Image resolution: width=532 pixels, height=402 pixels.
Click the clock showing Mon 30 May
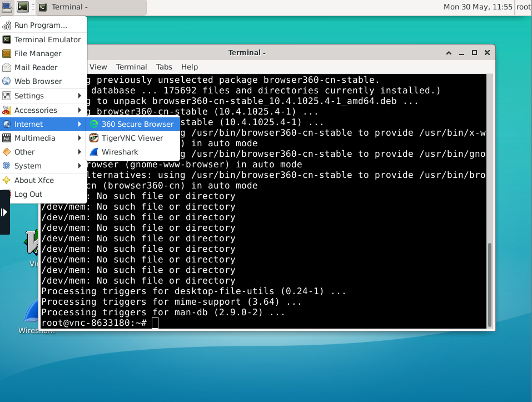click(x=478, y=7)
